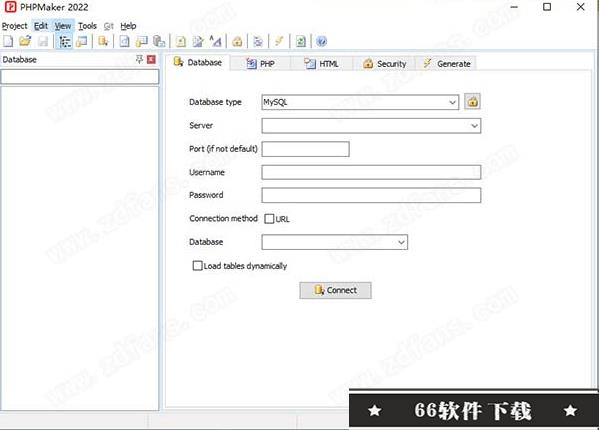Open the View menu
Image resolution: width=599 pixels, height=430 pixels.
tap(63, 26)
